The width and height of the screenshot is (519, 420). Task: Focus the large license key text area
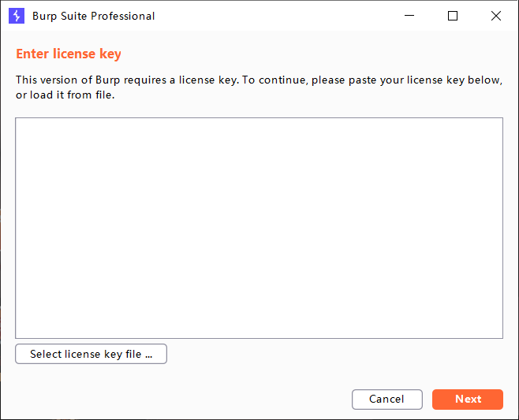pos(259,229)
